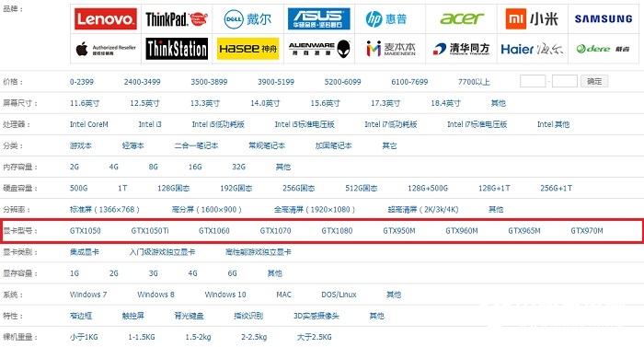Select 全高清屏 (1920×1080) resolution
Image resolution: width=644 pixels, height=347 pixels.
pos(315,209)
